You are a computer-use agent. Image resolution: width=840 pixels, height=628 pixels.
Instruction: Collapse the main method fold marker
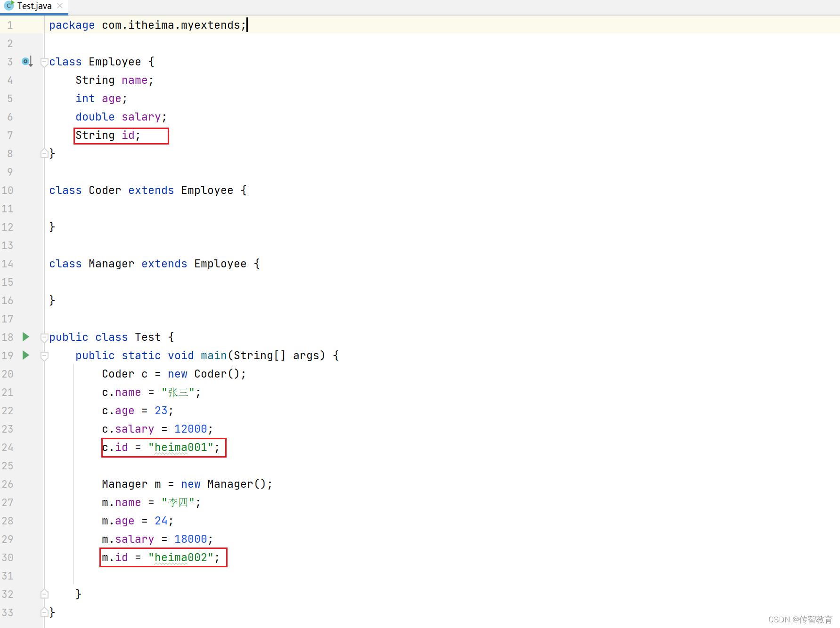44,356
